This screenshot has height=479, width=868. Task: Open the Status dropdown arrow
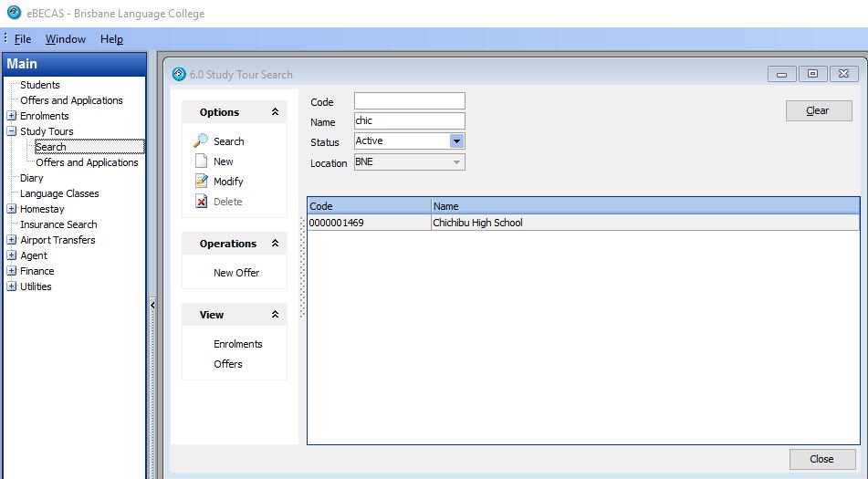coord(457,141)
